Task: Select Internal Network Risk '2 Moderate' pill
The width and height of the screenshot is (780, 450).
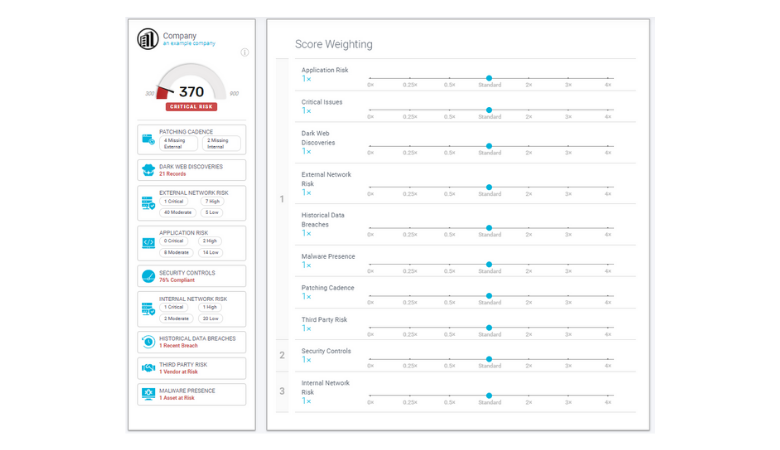Action: coord(177,319)
